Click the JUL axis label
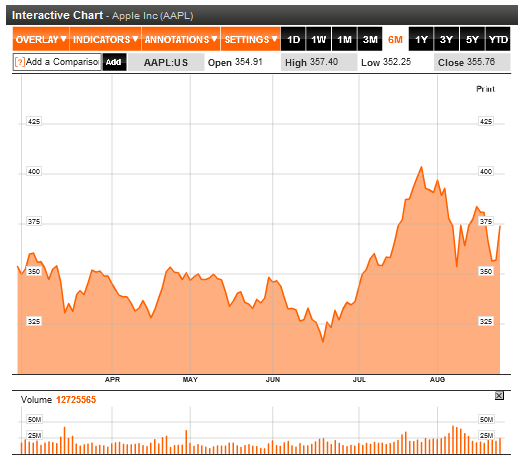Screen dimensions: 526x473 [x=359, y=379]
